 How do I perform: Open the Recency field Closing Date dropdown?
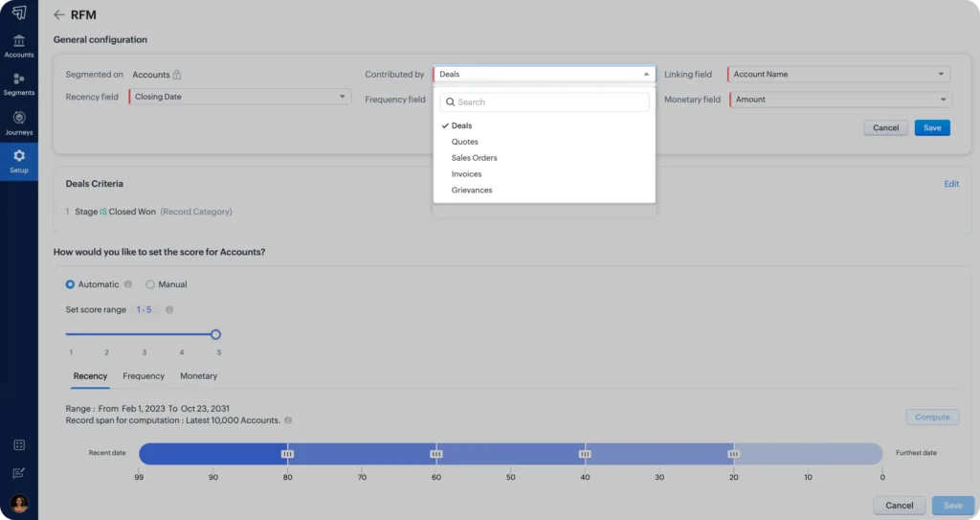[240, 97]
